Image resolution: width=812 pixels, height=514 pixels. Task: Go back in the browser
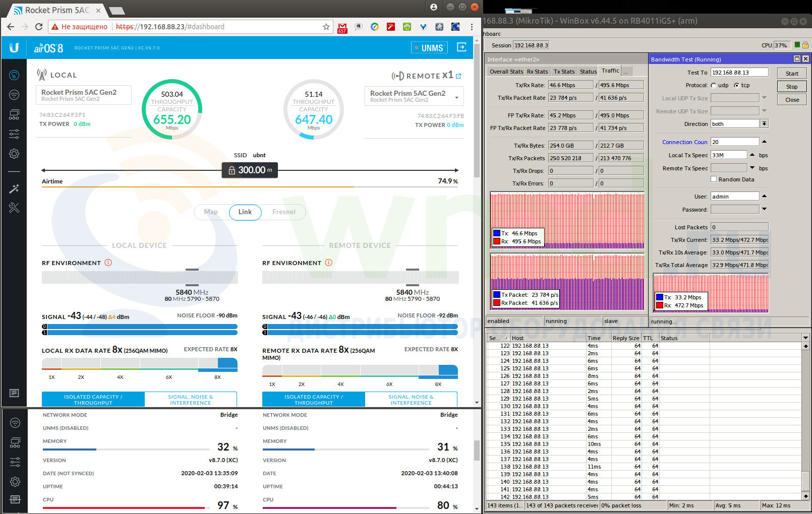[11, 27]
